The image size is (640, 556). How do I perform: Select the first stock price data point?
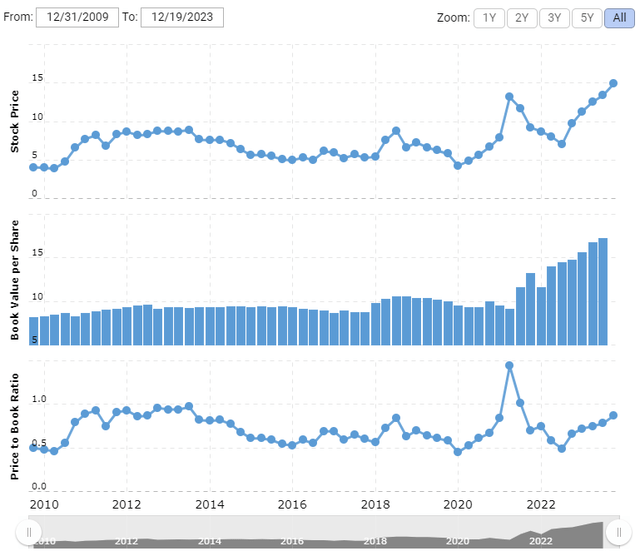point(33,167)
